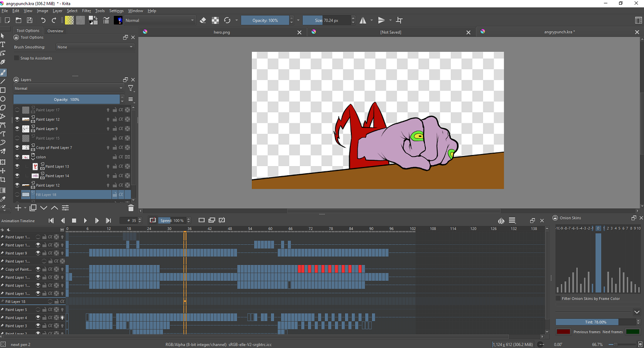Open the Settings menu

pyautogui.click(x=116, y=11)
